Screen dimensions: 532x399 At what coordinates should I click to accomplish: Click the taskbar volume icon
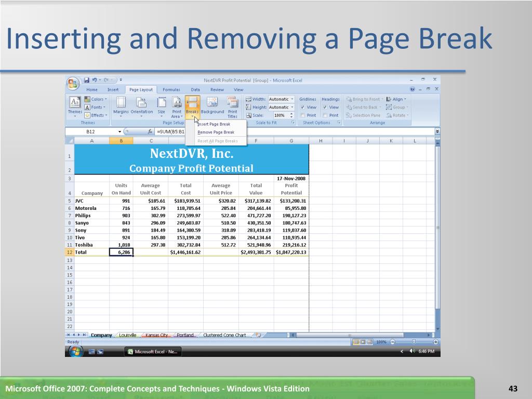click(412, 351)
